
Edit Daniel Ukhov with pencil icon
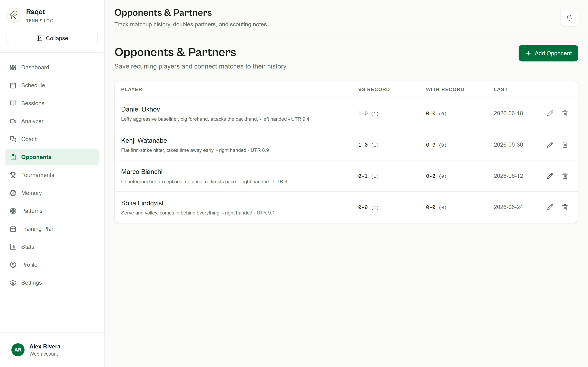click(x=550, y=113)
